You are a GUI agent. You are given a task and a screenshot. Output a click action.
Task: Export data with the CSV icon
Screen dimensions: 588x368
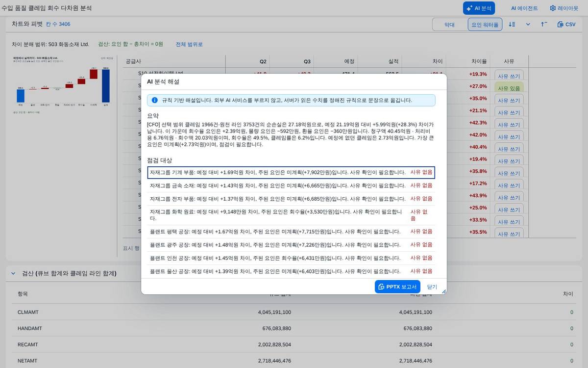(x=566, y=24)
